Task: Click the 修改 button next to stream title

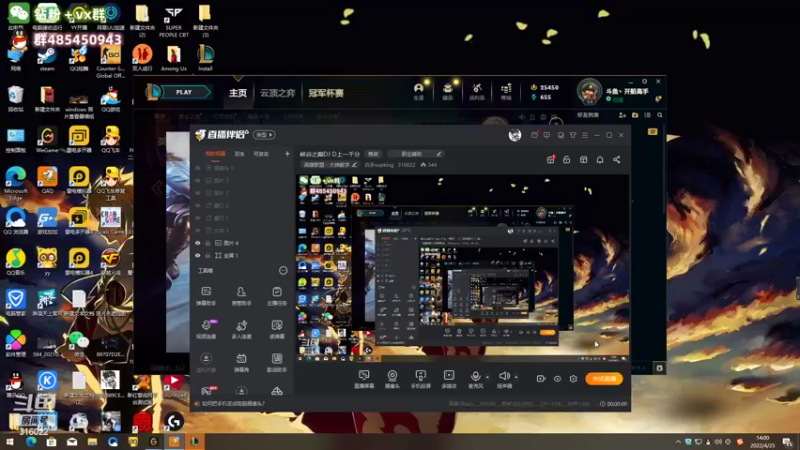Action: pos(374,154)
